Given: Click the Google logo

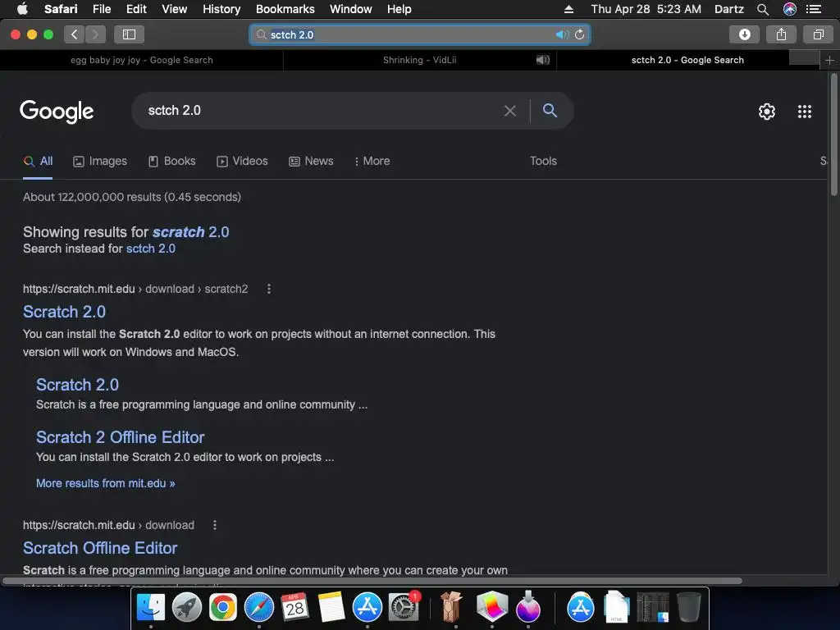Looking at the screenshot, I should pos(57,112).
